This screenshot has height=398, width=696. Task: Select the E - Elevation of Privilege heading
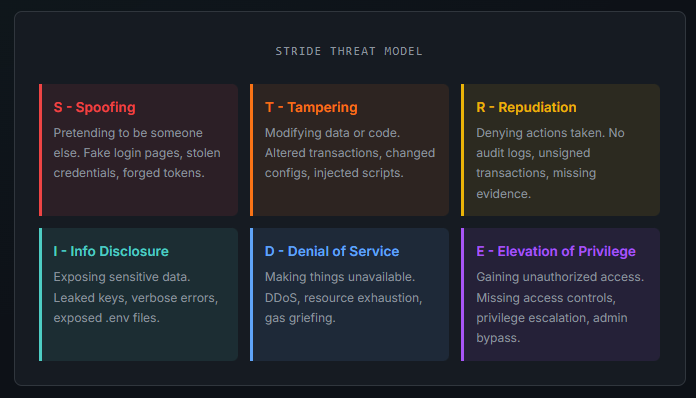tap(556, 252)
